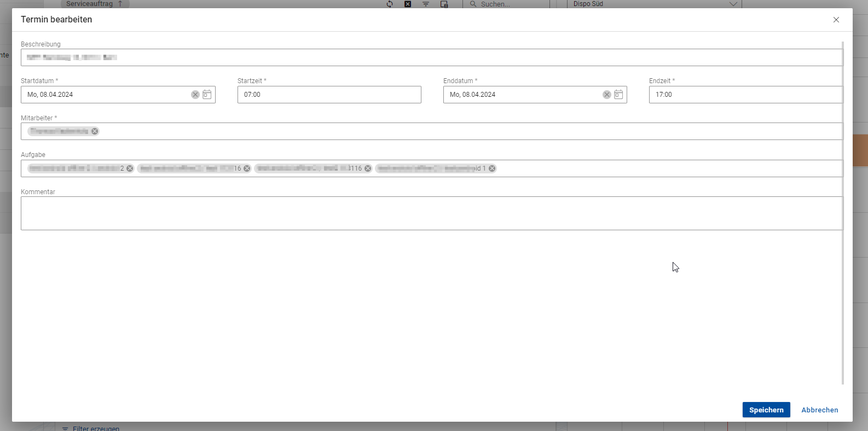868x431 pixels.
Task: Close the Termin bearbeiten dialog
Action: (836, 20)
